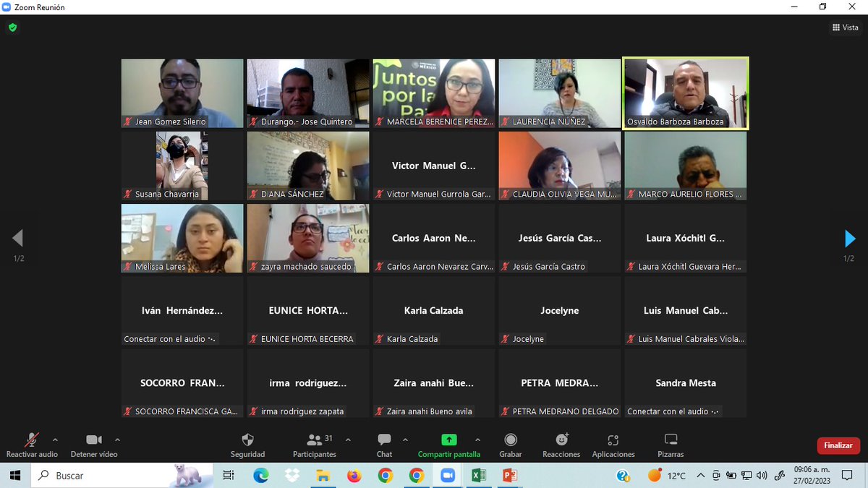868x488 pixels.
Task: Expand arrow next to Participantes
Action: click(x=348, y=440)
